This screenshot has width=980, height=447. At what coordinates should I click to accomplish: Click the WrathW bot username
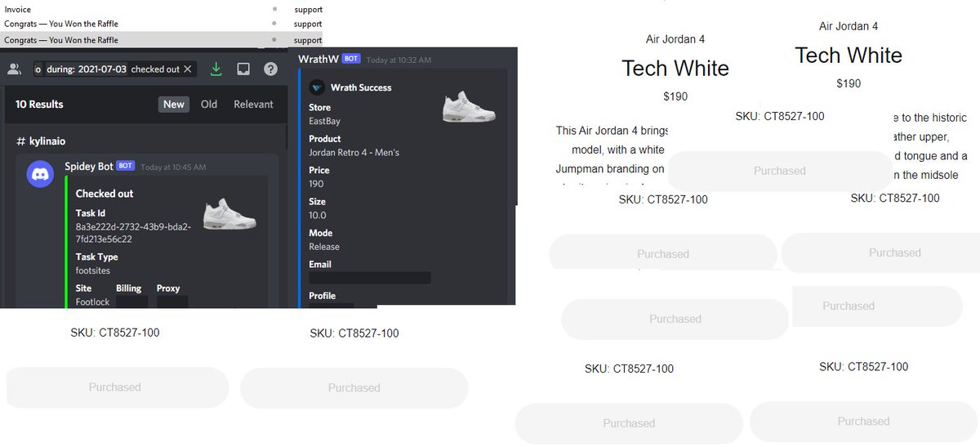[x=318, y=59]
